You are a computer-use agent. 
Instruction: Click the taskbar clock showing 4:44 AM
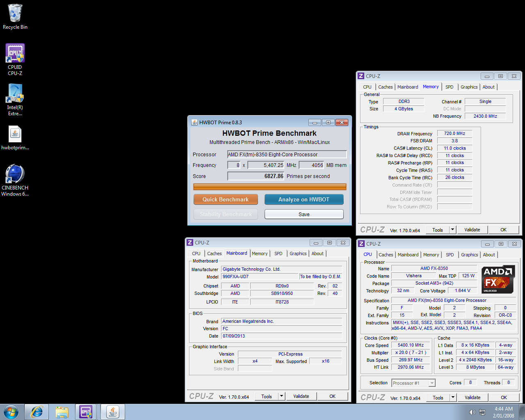coord(504,412)
